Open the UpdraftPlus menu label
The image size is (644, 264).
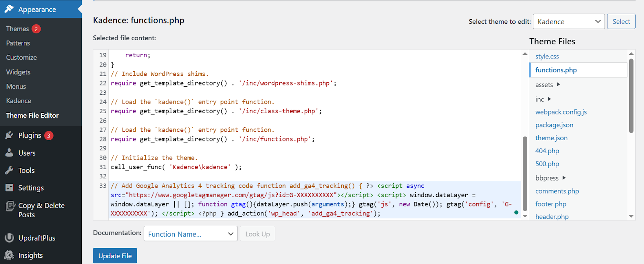coord(37,238)
